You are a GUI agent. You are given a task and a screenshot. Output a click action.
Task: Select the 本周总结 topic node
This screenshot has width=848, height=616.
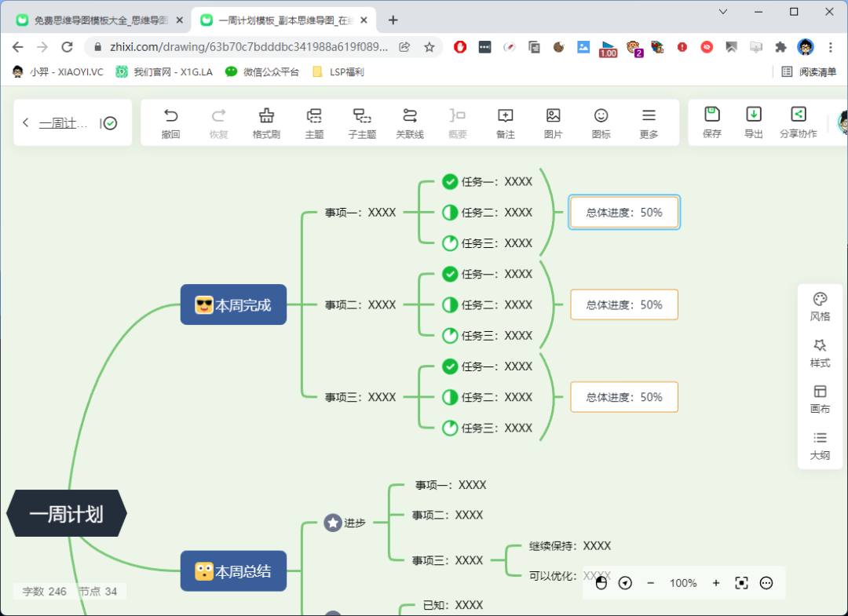coord(234,571)
